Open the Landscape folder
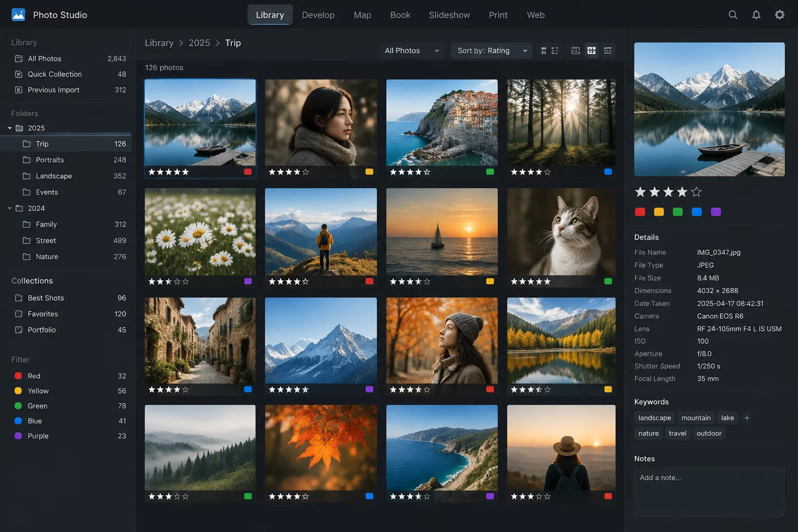Screen dimensions: 798x532 pos(66,176)
